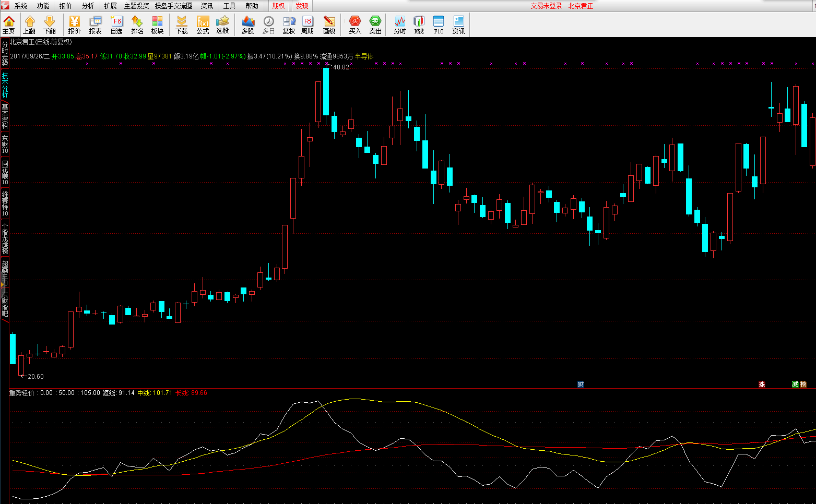
Task: Switch to 基本资料 side tab
Action: tap(5, 116)
